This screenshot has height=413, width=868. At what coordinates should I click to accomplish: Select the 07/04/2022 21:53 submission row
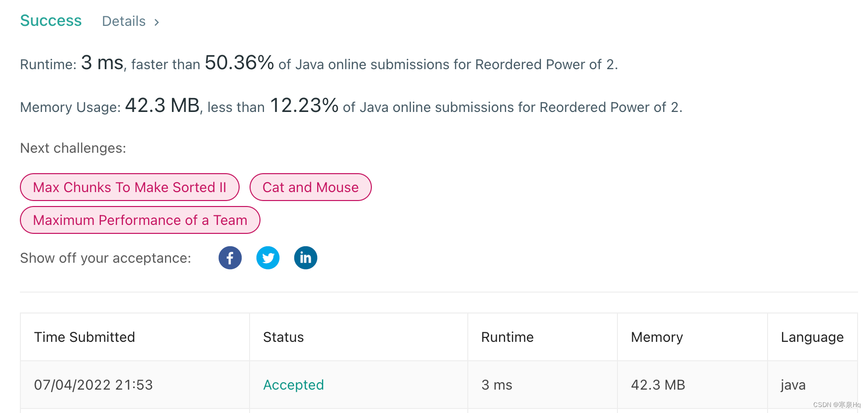(x=93, y=385)
